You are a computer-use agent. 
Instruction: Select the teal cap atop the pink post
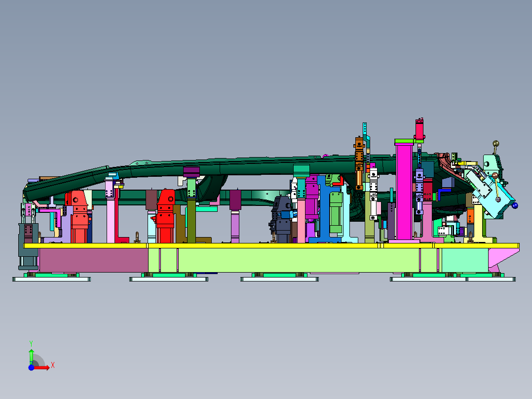(301, 170)
